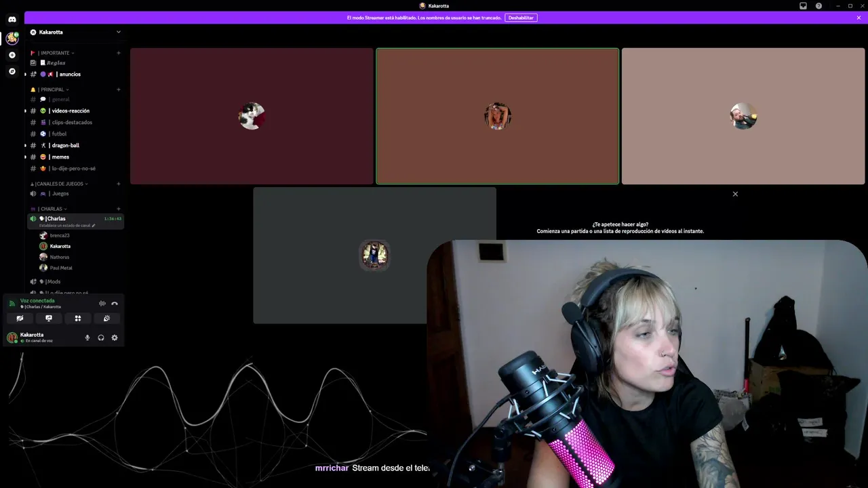Image resolution: width=868 pixels, height=488 pixels.
Task: Click the Charlas / Kakarotta channel link
Action: [x=41, y=307]
